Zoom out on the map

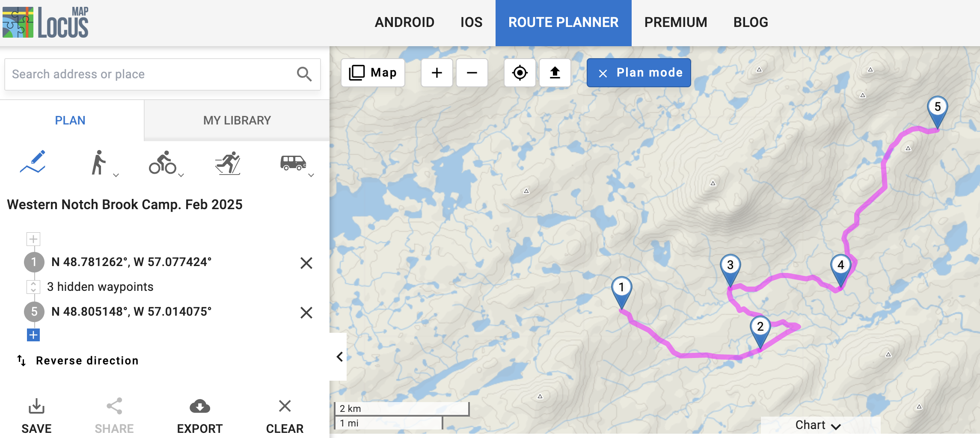point(472,73)
